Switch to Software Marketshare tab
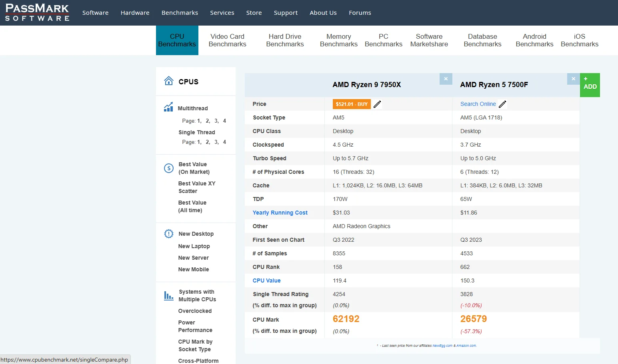The width and height of the screenshot is (618, 364). (429, 40)
